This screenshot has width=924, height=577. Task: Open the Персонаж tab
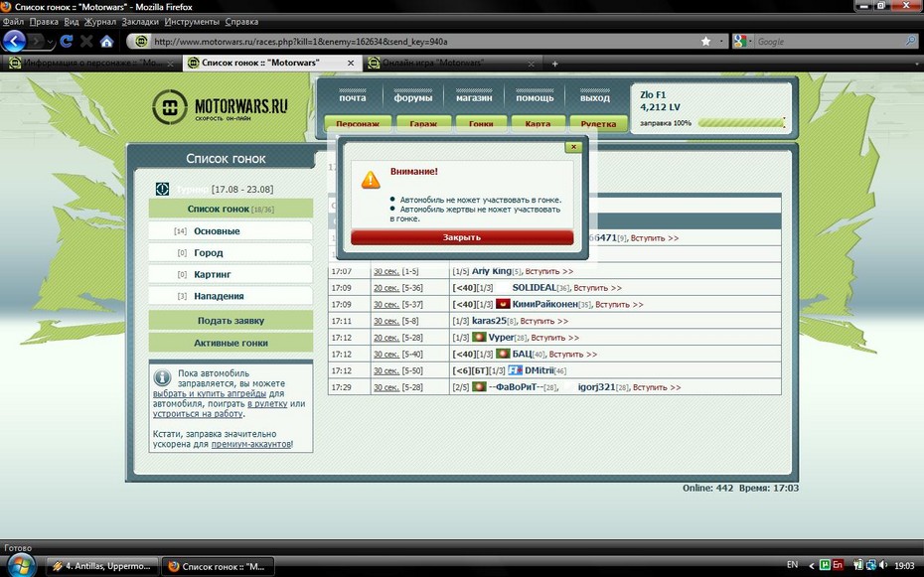358,123
